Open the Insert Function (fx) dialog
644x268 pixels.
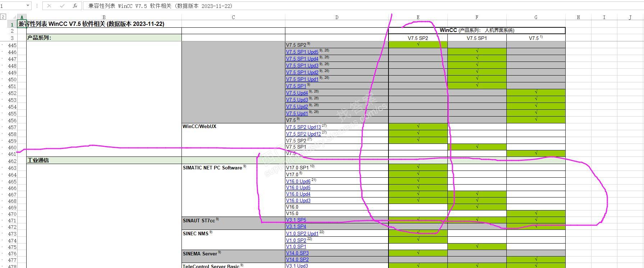tap(75, 6)
